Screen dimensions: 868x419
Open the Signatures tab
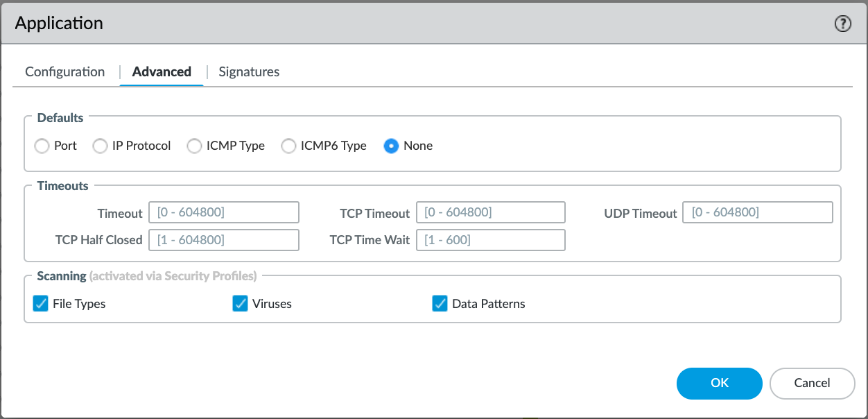tap(249, 72)
